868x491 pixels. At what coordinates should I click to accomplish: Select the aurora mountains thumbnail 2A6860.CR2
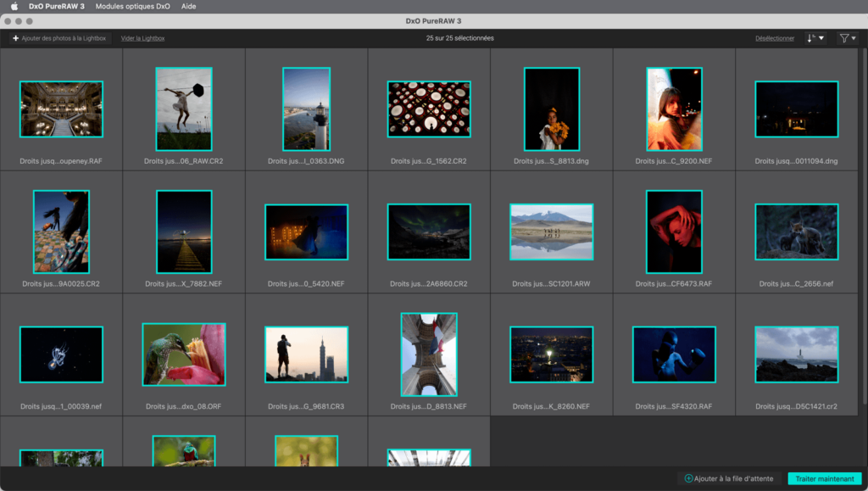coord(429,232)
